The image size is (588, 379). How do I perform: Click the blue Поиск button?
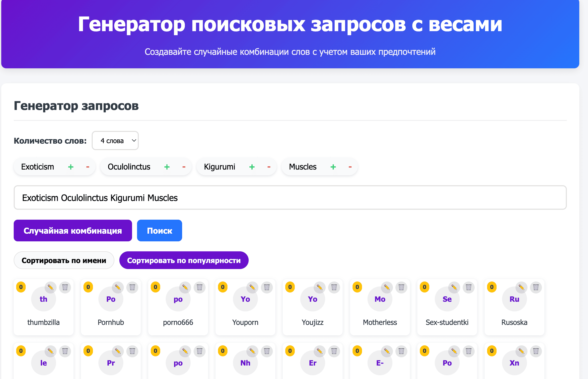tap(159, 231)
